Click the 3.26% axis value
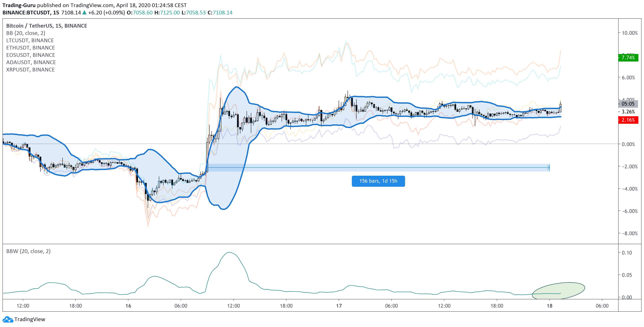Image resolution: width=644 pixels, height=327 pixels. point(628,112)
